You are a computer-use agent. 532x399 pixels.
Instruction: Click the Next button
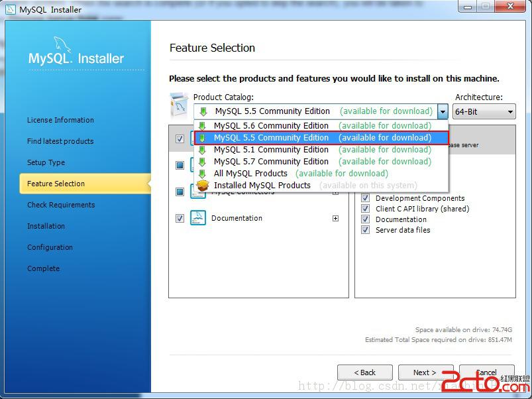[x=425, y=372]
